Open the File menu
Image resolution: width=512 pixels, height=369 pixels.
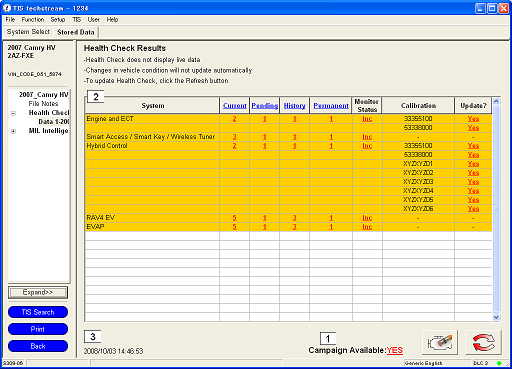[10, 20]
